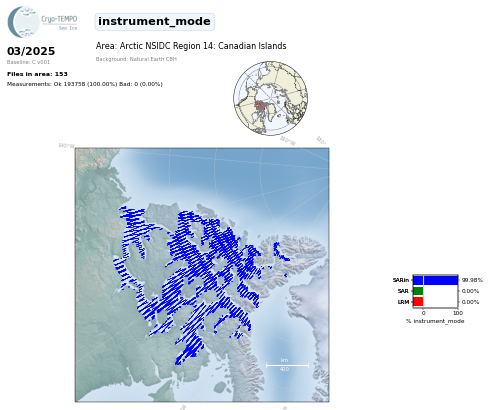492x410 pixels.
Task: Select the red LRM legend swatch
Action: point(418,302)
